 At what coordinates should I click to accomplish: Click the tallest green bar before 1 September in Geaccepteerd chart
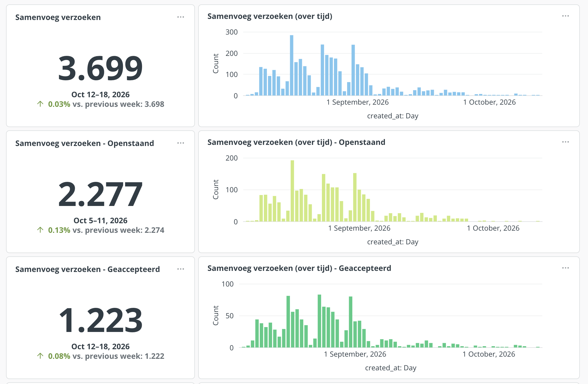(x=319, y=321)
